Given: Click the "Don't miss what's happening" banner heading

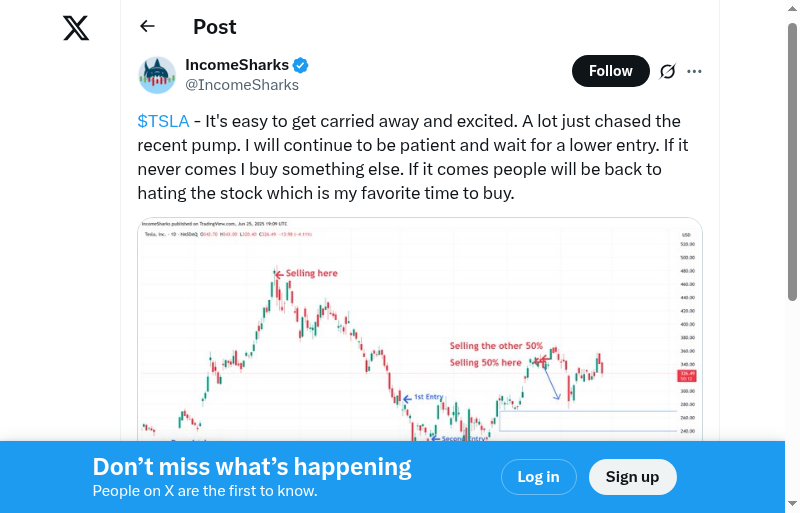Looking at the screenshot, I should [x=252, y=467].
